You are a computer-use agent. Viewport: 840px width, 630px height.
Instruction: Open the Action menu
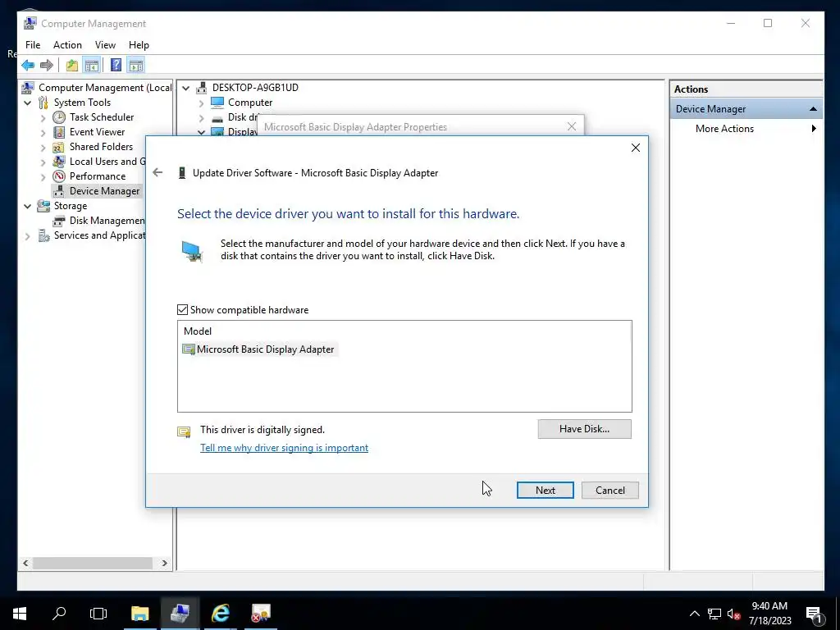pos(67,45)
